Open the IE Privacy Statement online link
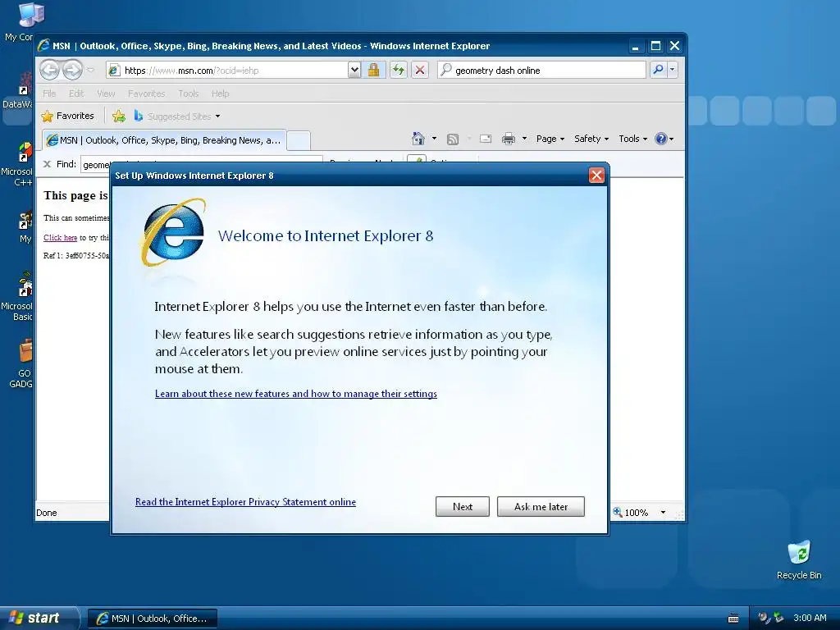The height and width of the screenshot is (630, 840). pos(245,502)
